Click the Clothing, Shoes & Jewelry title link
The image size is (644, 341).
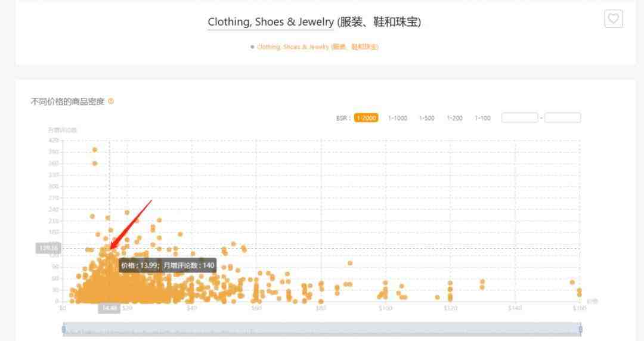271,22
